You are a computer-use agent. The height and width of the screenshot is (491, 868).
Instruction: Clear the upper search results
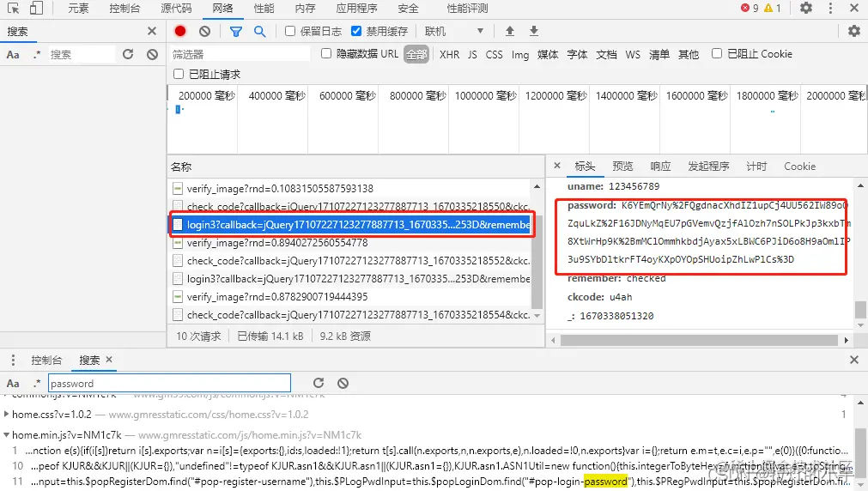click(x=152, y=54)
